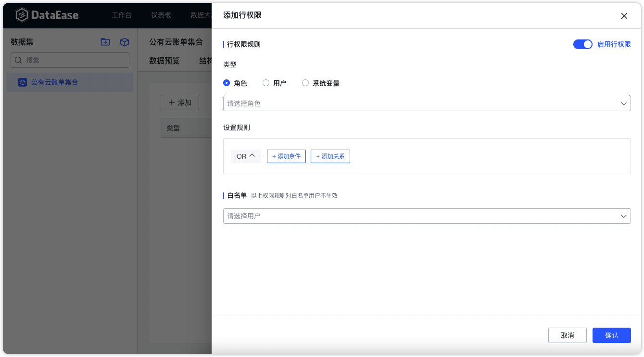Click the 添加关系 button
The width and height of the screenshot is (644, 357).
click(x=330, y=156)
